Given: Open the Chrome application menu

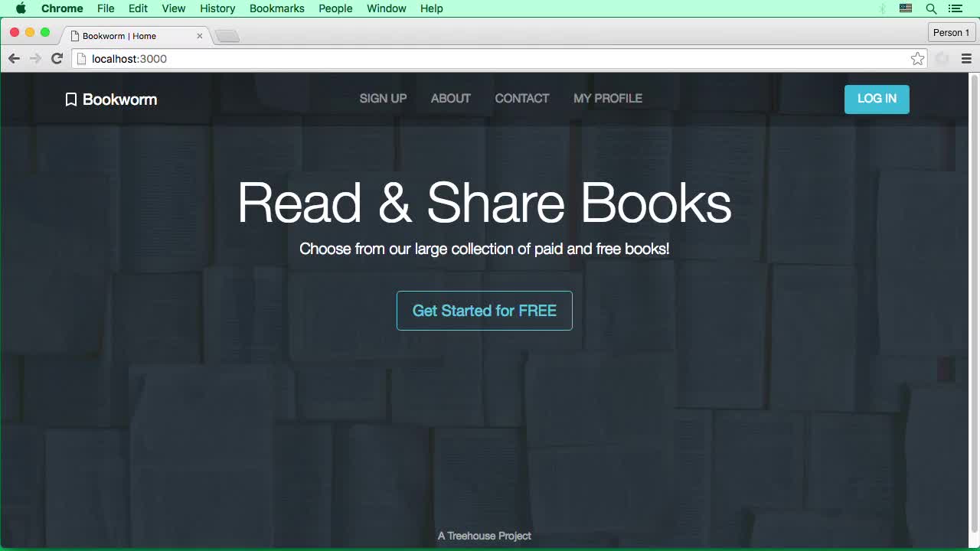Looking at the screenshot, I should pyautogui.click(x=62, y=8).
